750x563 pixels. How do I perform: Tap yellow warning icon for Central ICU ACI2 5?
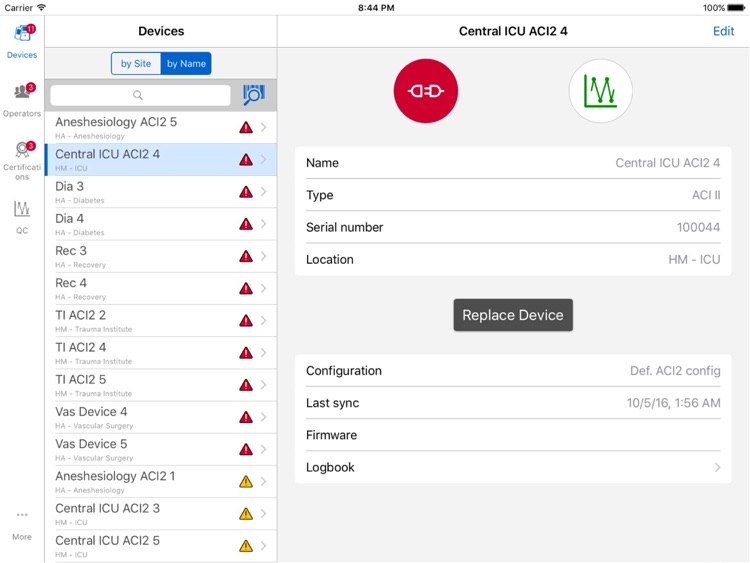pos(246,546)
